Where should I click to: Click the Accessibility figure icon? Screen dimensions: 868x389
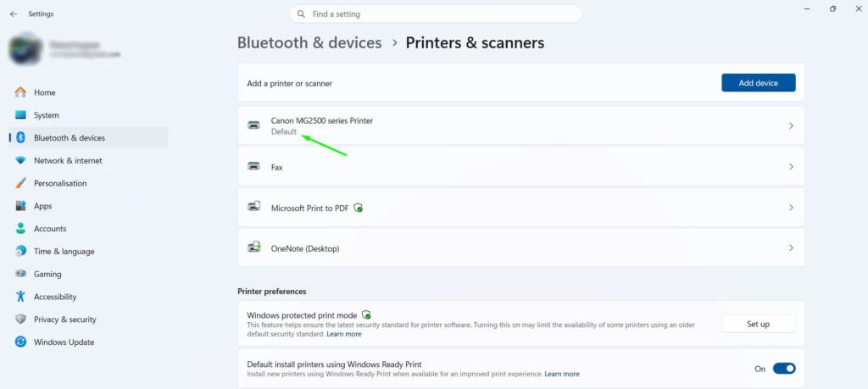tap(20, 297)
